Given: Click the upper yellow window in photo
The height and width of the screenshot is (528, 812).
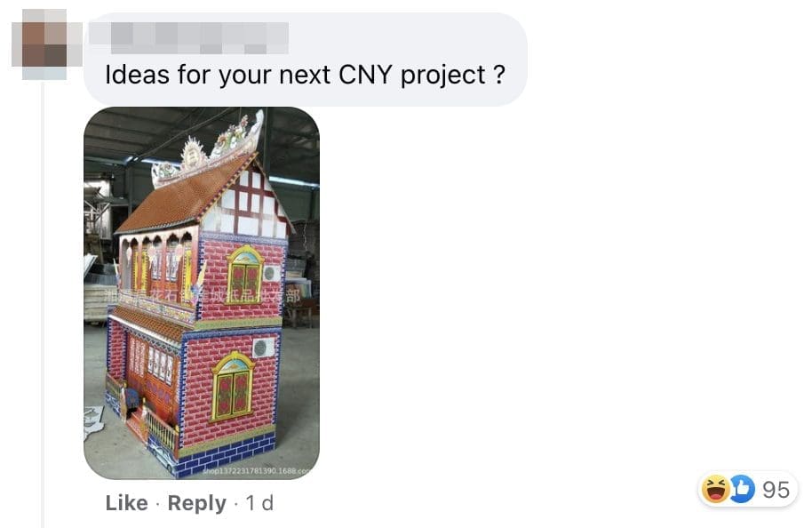Looking at the screenshot, I should (245, 274).
